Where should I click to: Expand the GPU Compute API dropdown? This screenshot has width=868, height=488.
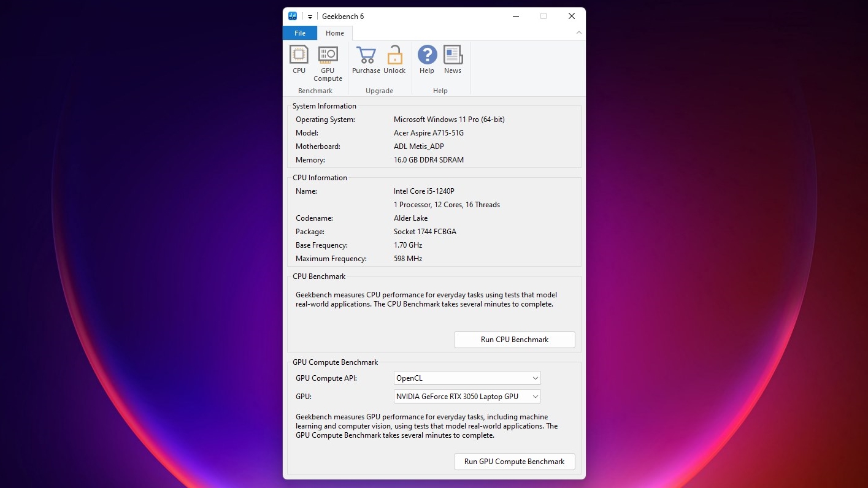[467, 378]
